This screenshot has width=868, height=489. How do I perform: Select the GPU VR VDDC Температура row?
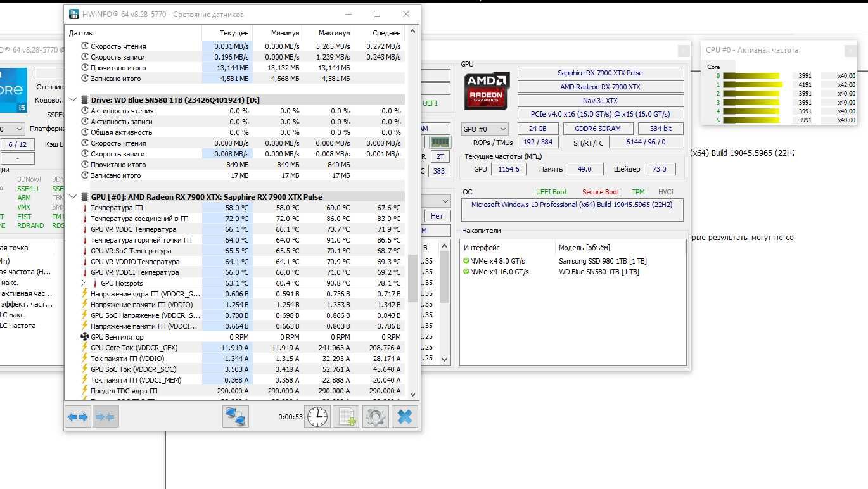(235, 229)
